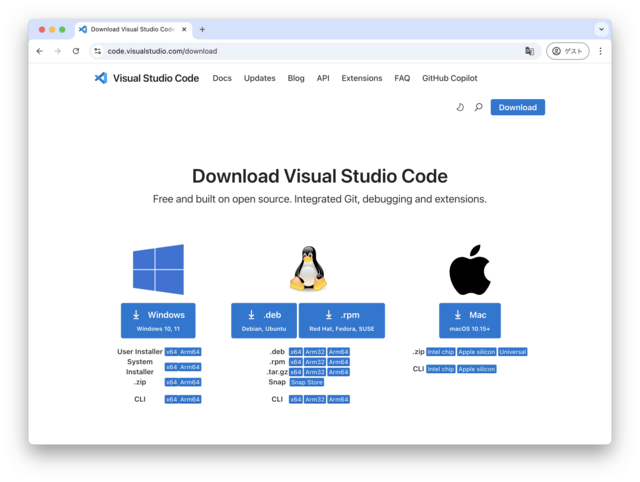
Task: Click the "Download Visual Studio Code" heading
Action: click(x=320, y=176)
